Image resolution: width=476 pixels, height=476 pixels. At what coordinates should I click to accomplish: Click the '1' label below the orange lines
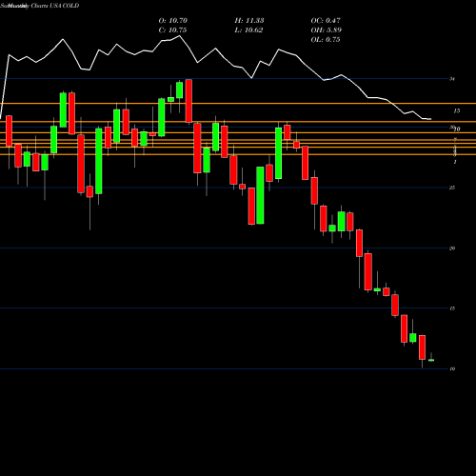[455, 162]
